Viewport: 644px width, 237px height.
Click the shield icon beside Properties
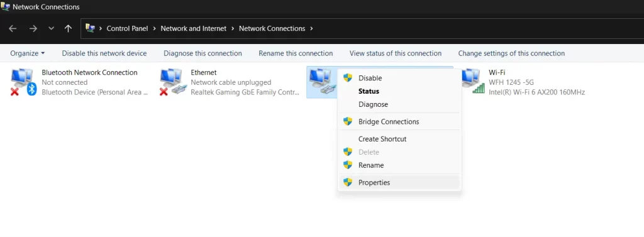point(348,182)
